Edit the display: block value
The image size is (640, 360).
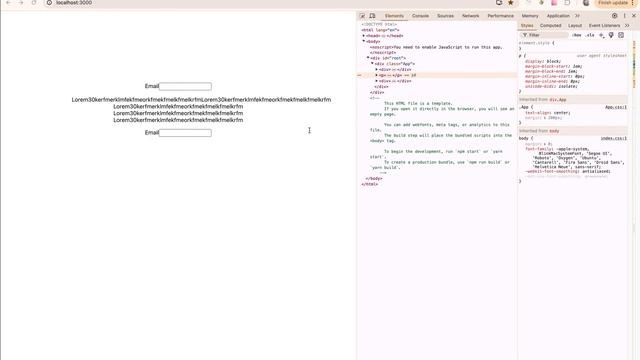point(554,62)
